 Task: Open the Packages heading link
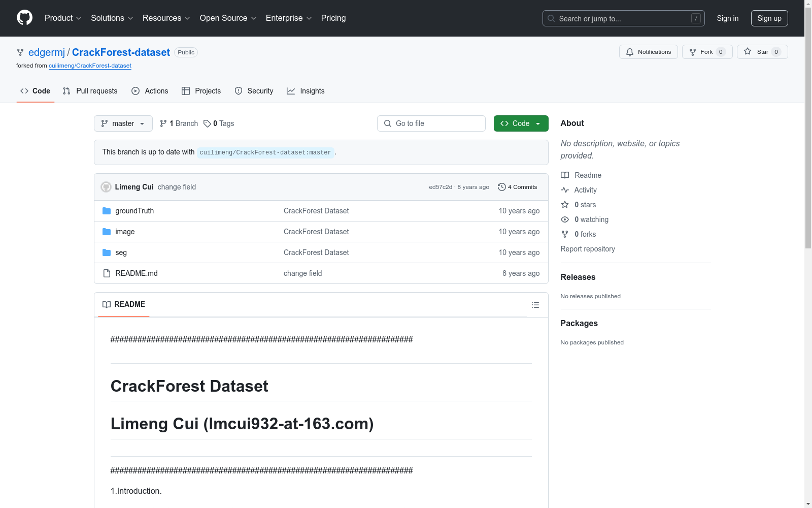[579, 323]
